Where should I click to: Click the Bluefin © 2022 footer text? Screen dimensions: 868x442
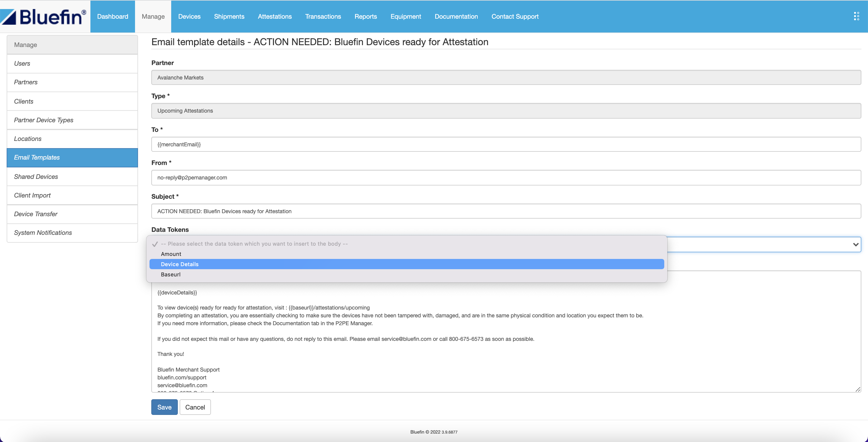pos(434,432)
